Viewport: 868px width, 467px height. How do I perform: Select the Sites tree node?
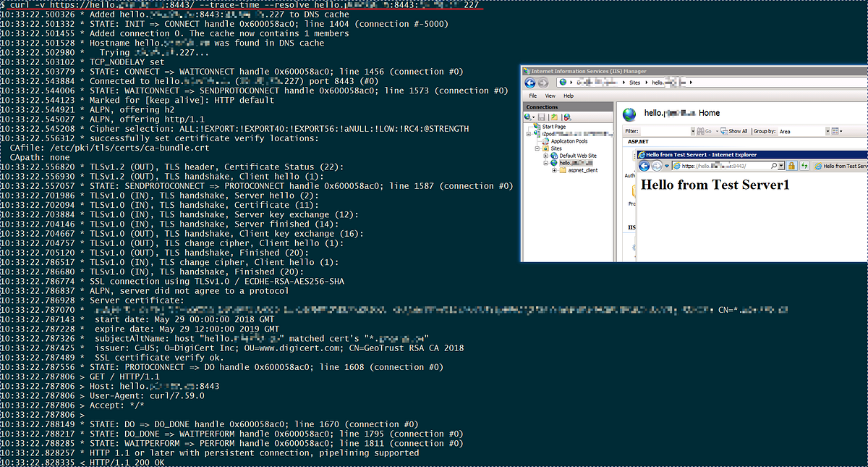[x=556, y=148]
